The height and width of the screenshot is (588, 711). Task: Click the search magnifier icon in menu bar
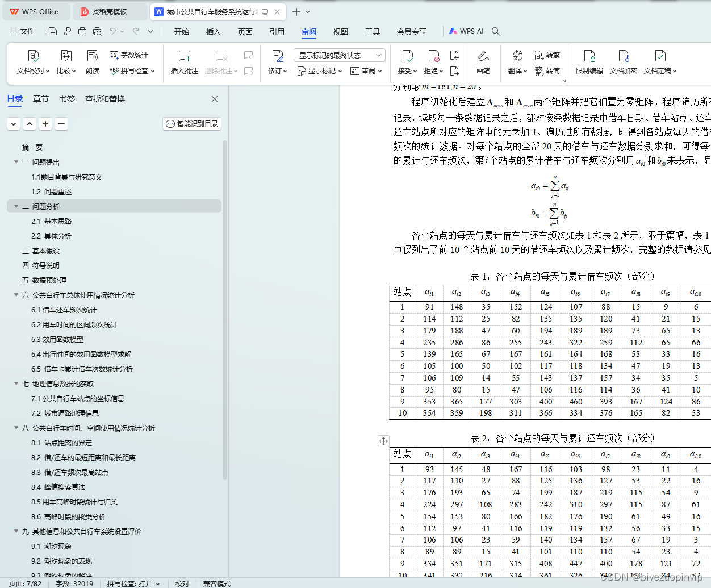click(496, 31)
